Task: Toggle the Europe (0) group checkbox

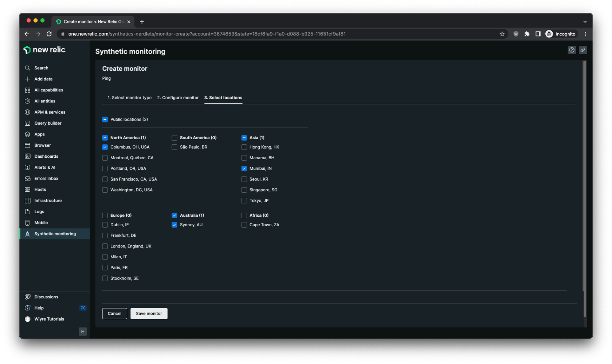Action: click(105, 215)
